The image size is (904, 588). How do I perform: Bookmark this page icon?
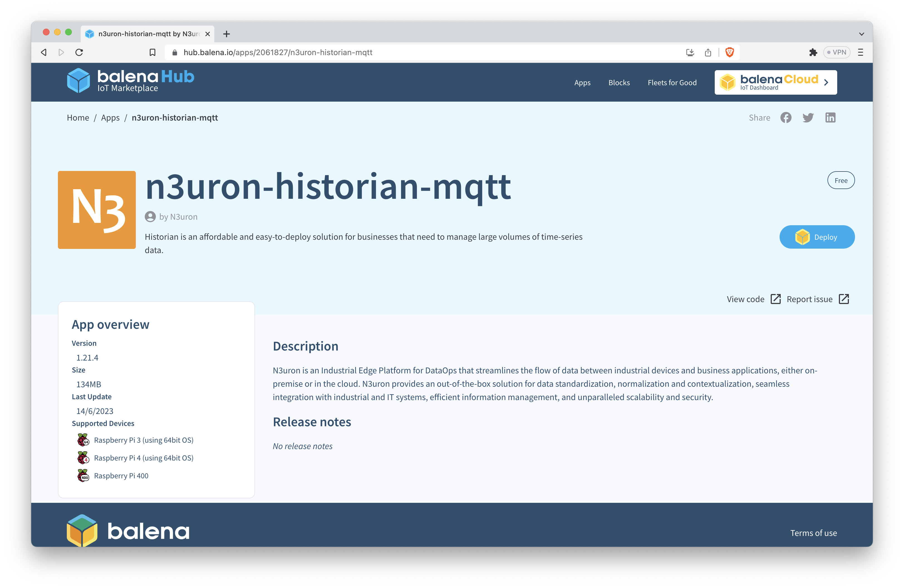pos(152,52)
